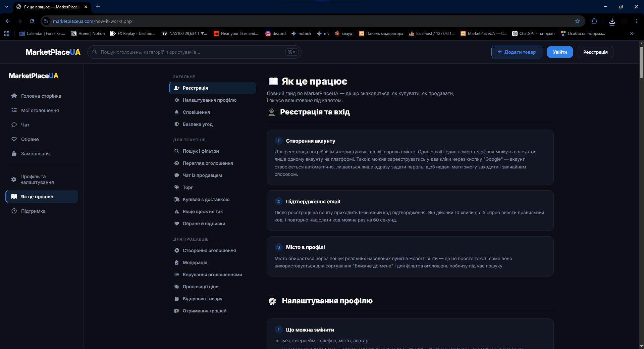This screenshot has width=644, height=349.
Task: Click the MarketPlaceUA header logo
Action: pyautogui.click(x=53, y=52)
